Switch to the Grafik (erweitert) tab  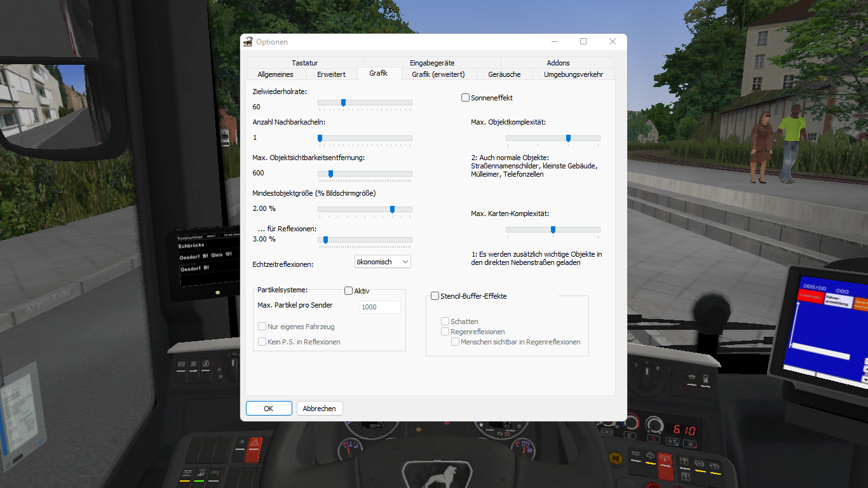click(x=438, y=74)
